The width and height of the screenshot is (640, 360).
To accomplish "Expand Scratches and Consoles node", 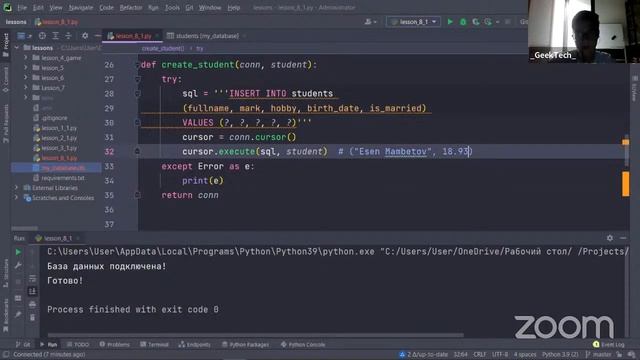I will pos(17,198).
